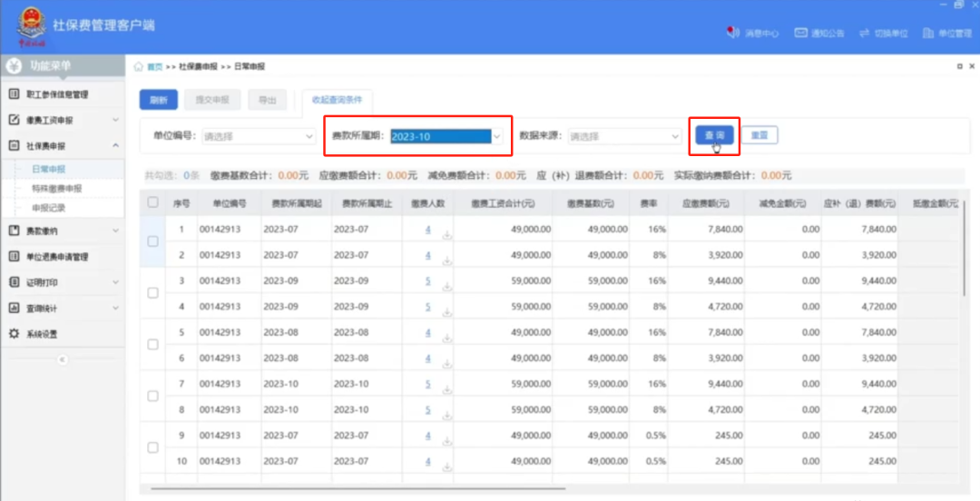The image size is (980, 501).
Task: Click the 收起查询条件 tab
Action: pyautogui.click(x=337, y=100)
